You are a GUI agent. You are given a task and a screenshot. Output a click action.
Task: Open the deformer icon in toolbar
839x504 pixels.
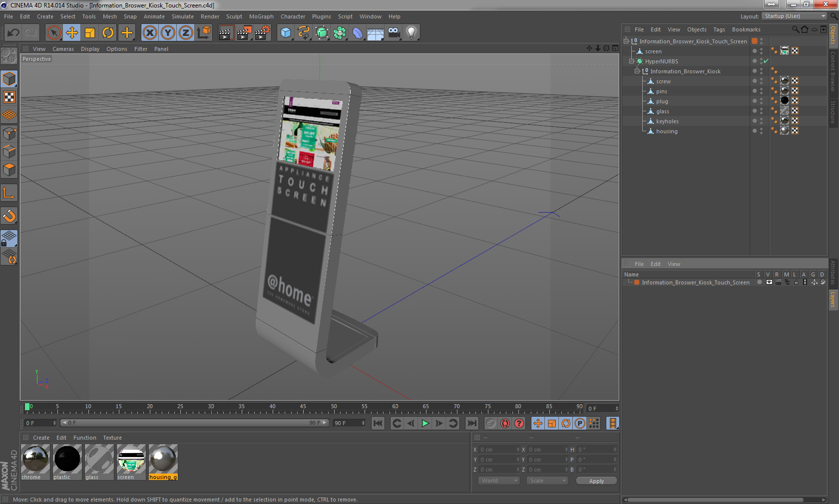358,33
